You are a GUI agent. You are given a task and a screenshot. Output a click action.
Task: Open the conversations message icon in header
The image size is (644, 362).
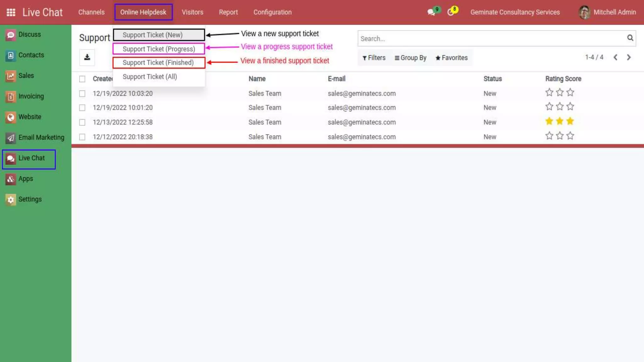pos(431,12)
